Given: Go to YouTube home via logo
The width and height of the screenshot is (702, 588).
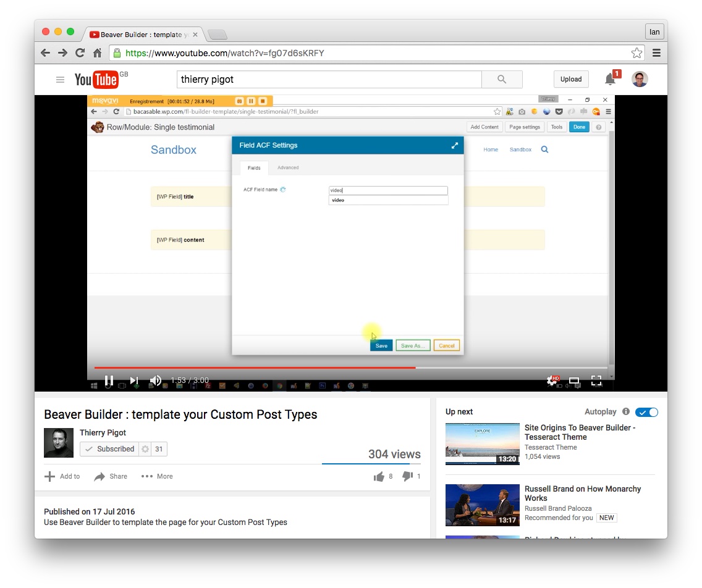Looking at the screenshot, I should [96, 79].
